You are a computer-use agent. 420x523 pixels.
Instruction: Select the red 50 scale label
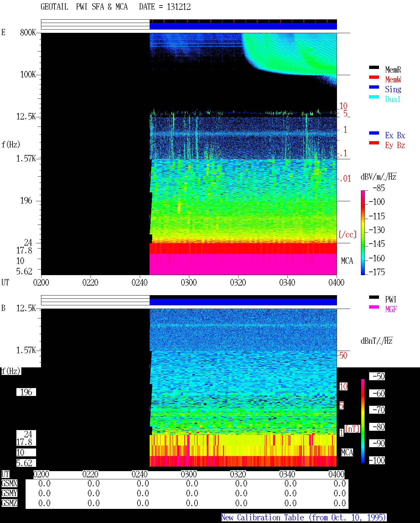[343, 355]
